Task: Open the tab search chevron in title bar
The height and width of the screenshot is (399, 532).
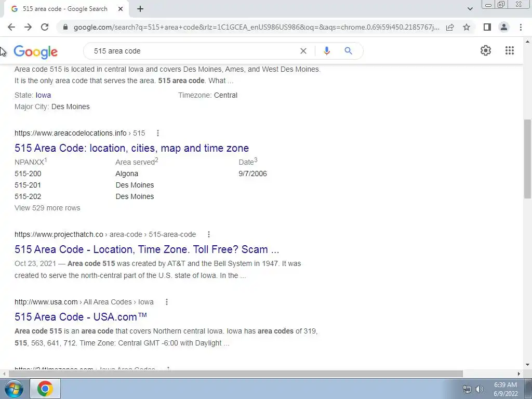Action: (x=470, y=9)
